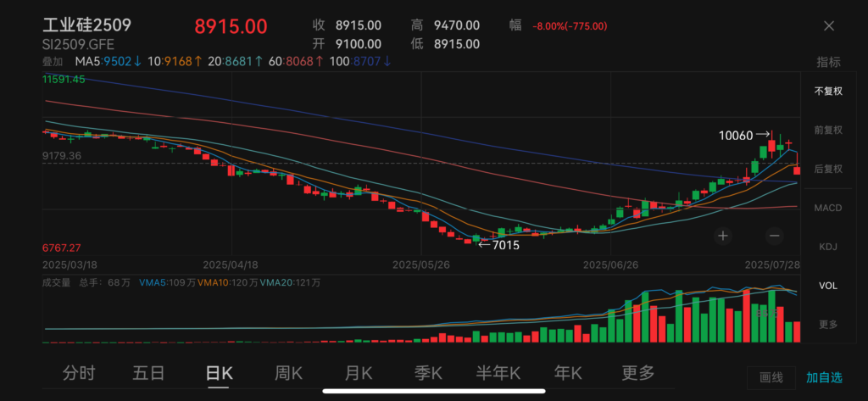868x401 pixels.
Task: Tap the SI2509.GFE contract code
Action: point(79,45)
